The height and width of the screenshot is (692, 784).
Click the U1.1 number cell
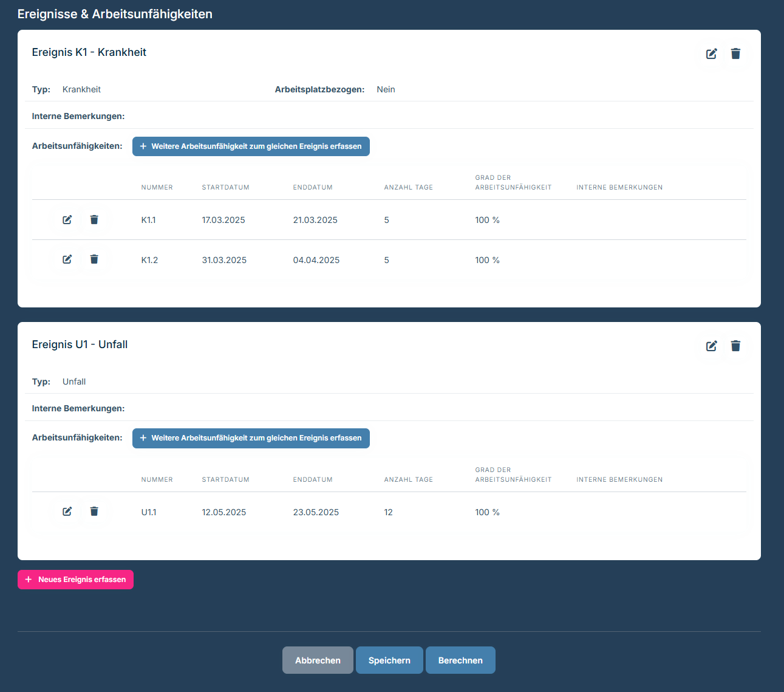tap(149, 512)
